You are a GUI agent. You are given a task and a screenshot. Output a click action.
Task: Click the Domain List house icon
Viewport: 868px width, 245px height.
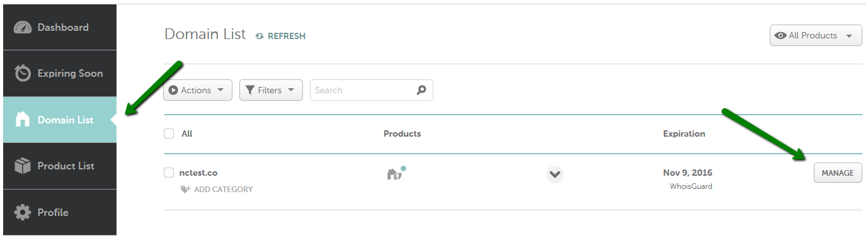coord(23,120)
